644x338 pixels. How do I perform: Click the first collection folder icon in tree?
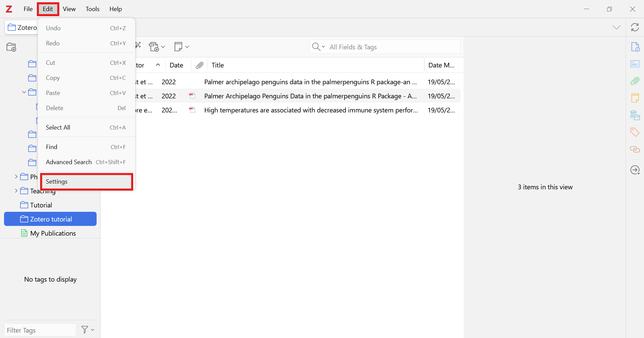(x=32, y=64)
